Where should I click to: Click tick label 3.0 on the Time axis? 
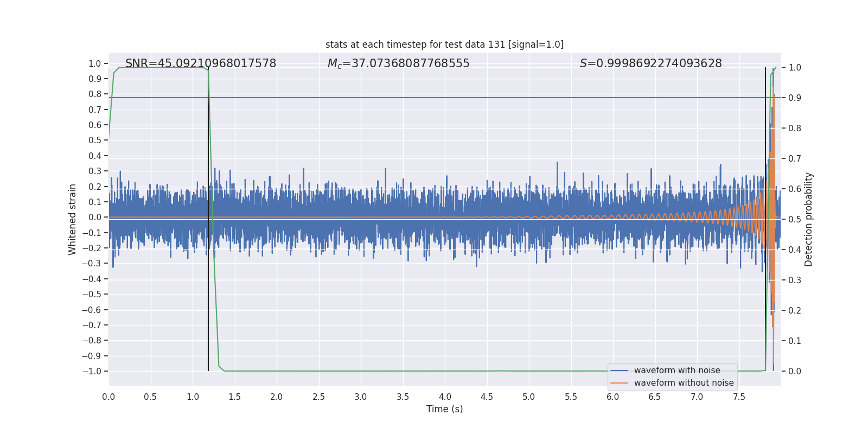coord(361,397)
